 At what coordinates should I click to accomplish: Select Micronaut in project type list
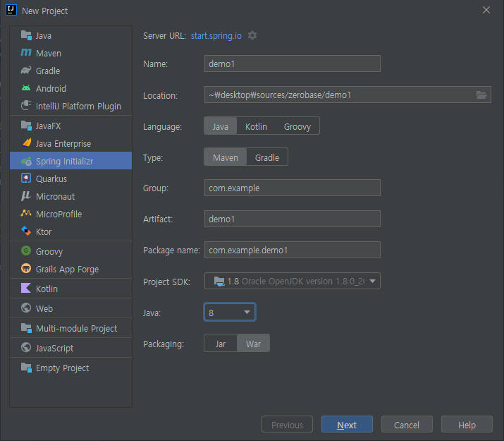70,196
